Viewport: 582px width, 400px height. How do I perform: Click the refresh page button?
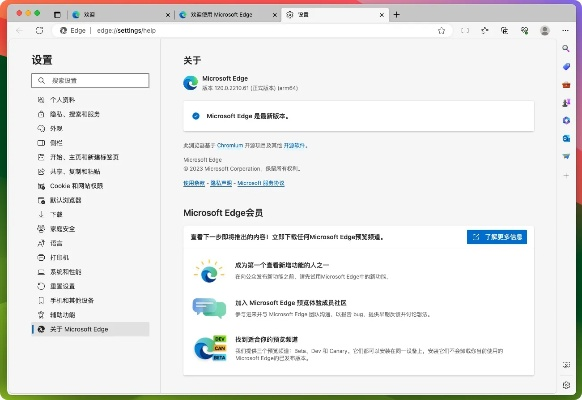coord(40,30)
